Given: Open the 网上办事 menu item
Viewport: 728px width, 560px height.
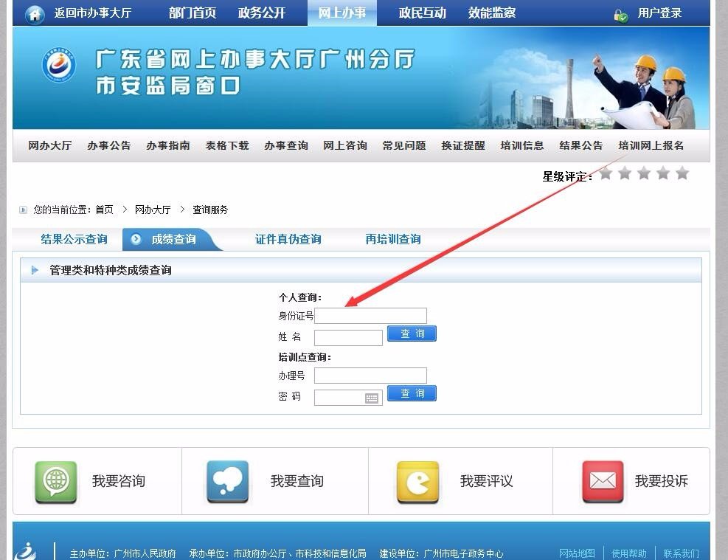Looking at the screenshot, I should pyautogui.click(x=342, y=12).
